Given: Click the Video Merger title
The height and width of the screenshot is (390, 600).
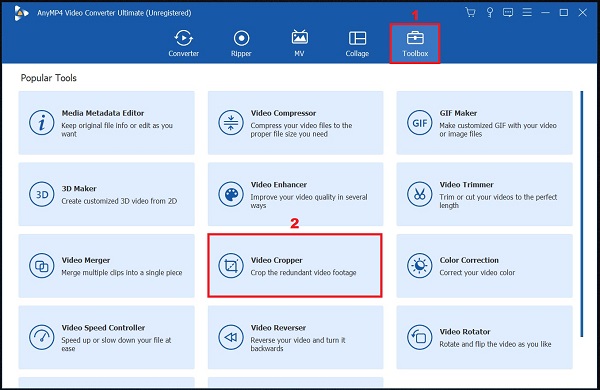Looking at the screenshot, I should tap(86, 260).
